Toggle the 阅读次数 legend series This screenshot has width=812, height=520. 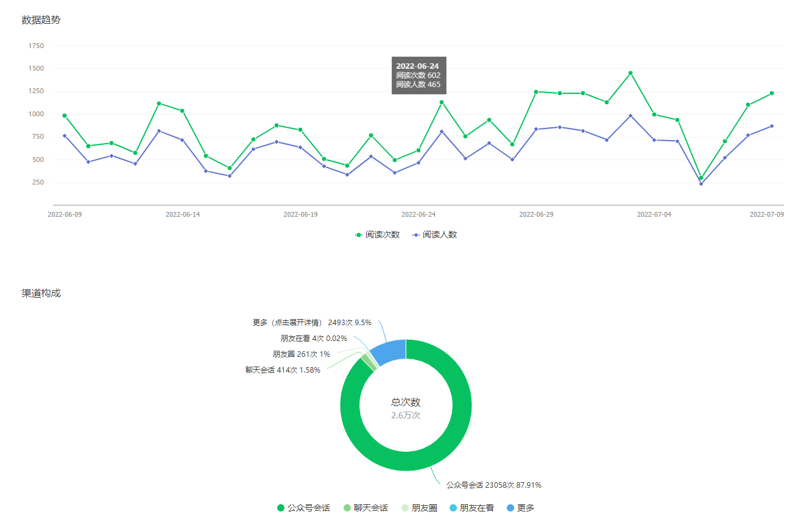coord(377,234)
